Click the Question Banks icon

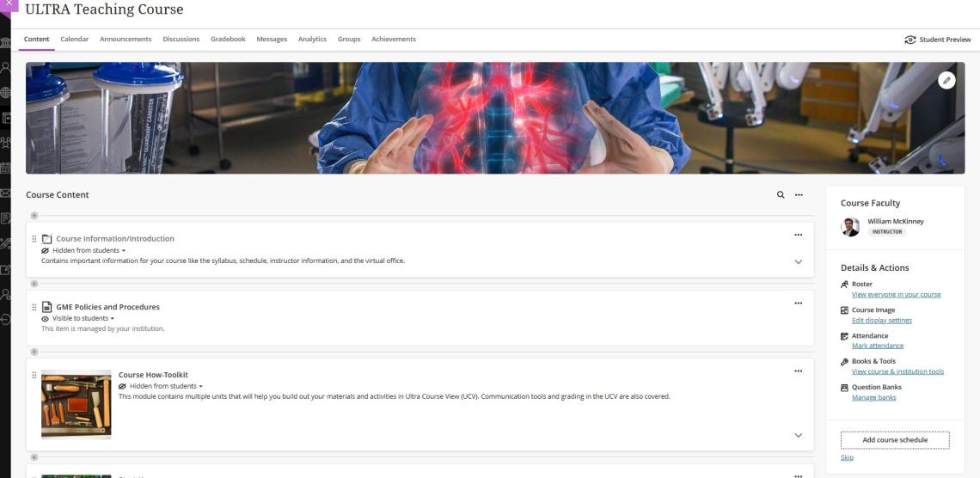click(x=844, y=388)
